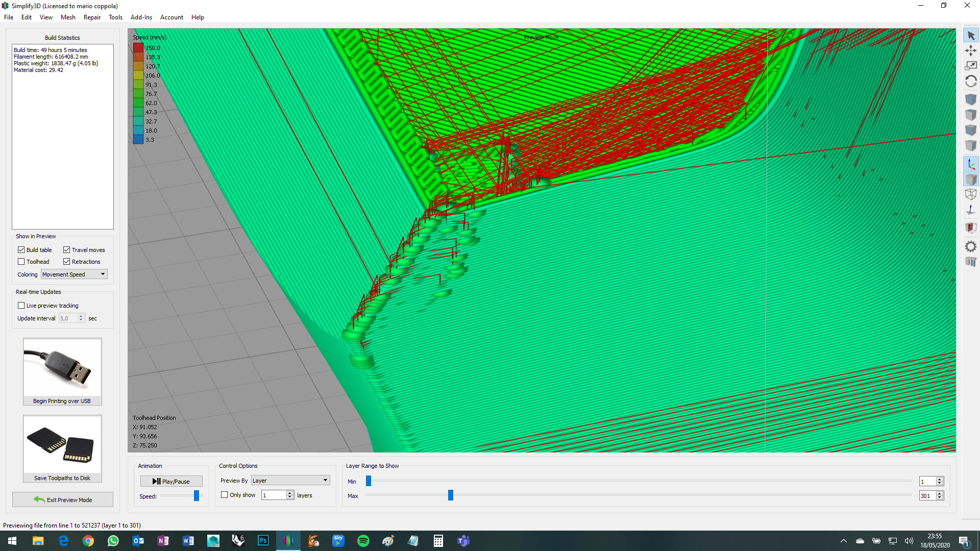Open the View menu

[46, 17]
